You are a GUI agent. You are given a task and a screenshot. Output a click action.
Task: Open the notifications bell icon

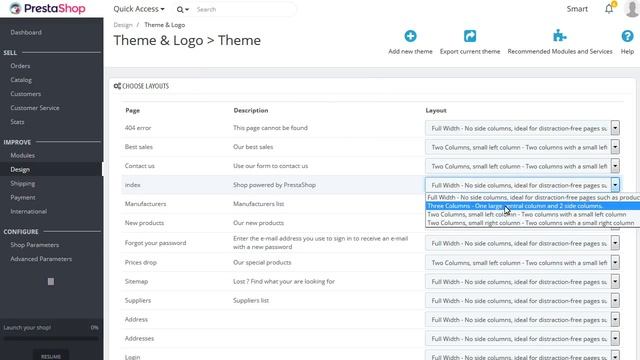(x=609, y=9)
